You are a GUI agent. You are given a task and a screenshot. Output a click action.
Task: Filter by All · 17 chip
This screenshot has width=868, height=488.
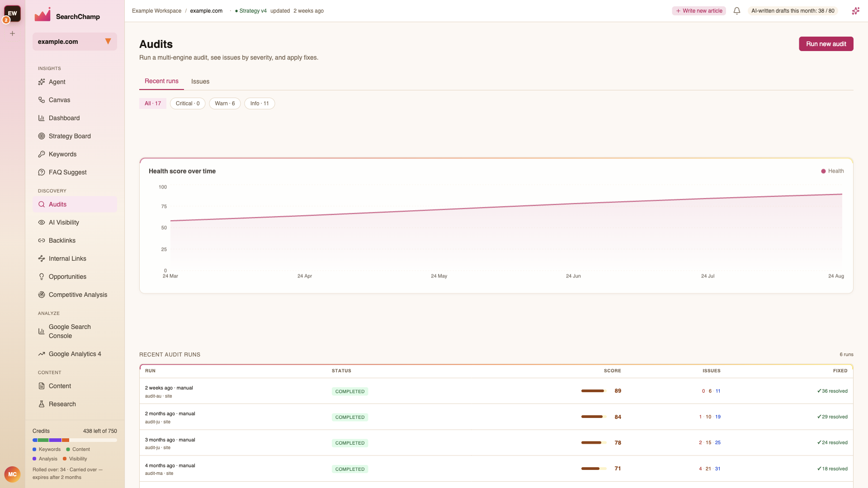click(153, 103)
